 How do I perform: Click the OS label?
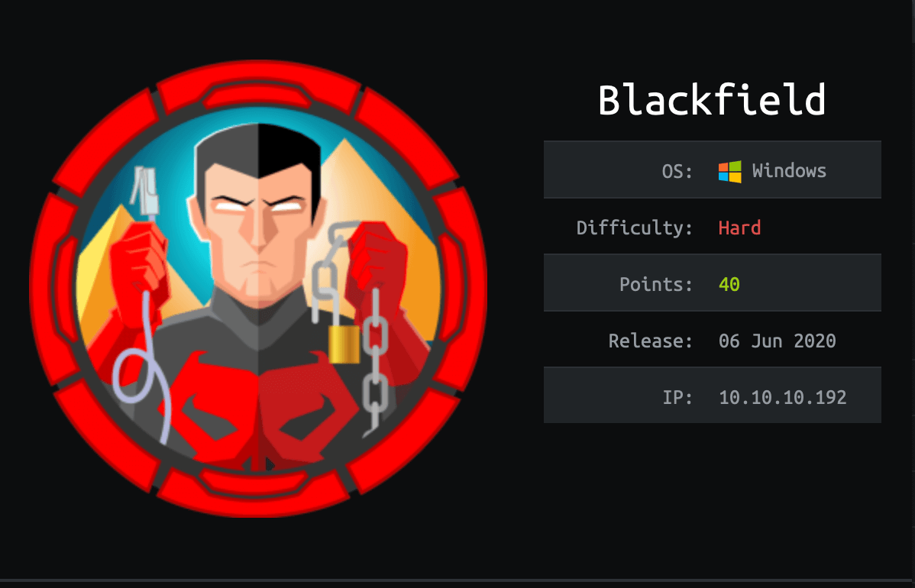(x=677, y=172)
